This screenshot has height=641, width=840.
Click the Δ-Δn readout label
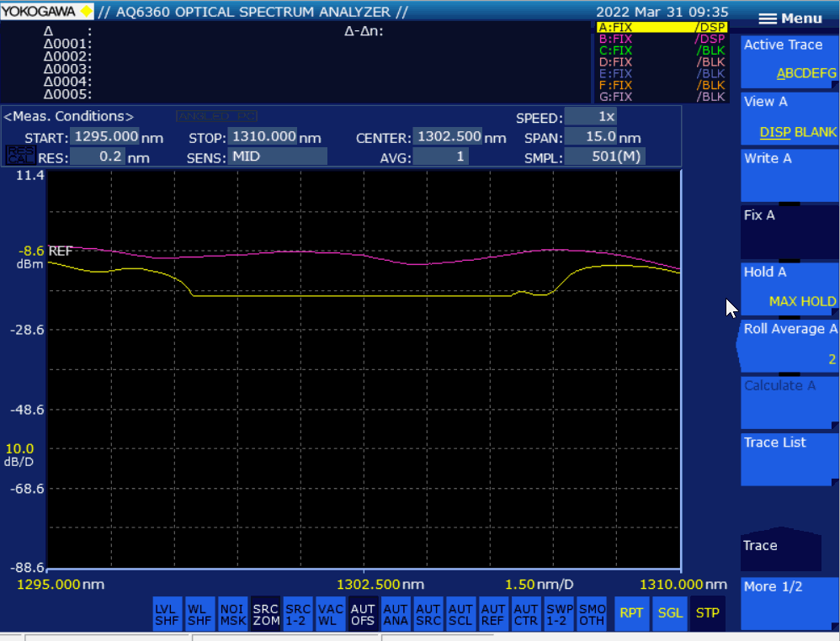coord(364,31)
